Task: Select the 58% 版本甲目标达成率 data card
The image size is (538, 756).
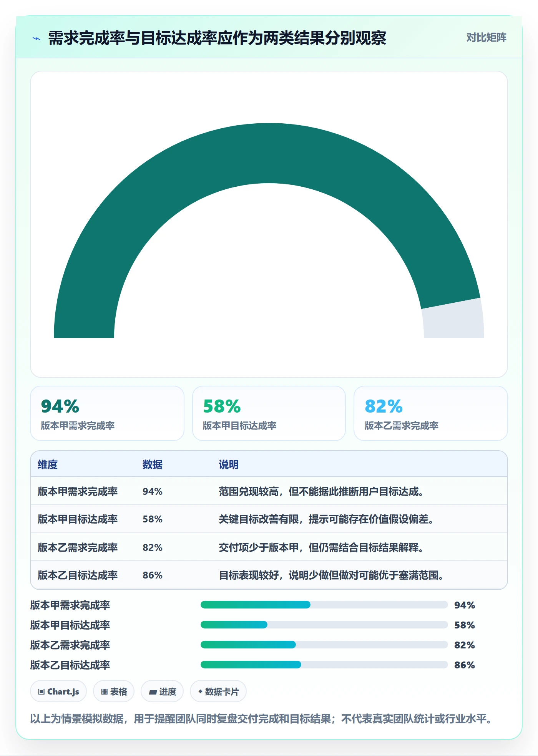Action: [x=269, y=413]
